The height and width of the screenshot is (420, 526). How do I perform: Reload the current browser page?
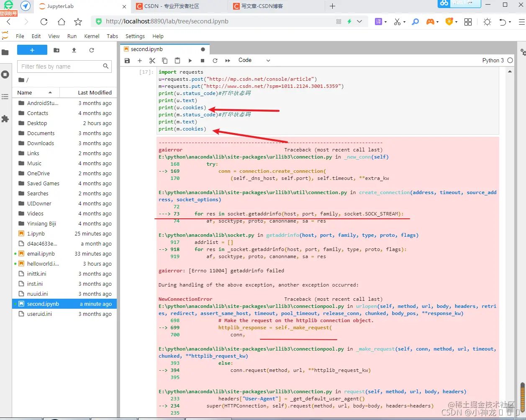tap(44, 22)
